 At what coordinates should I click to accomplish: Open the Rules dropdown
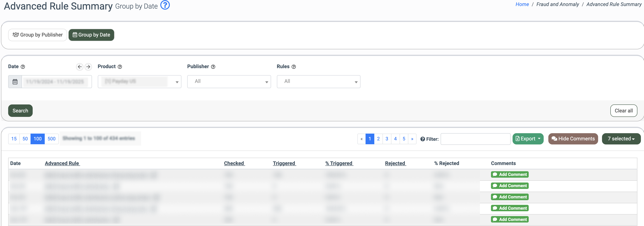[x=318, y=82]
